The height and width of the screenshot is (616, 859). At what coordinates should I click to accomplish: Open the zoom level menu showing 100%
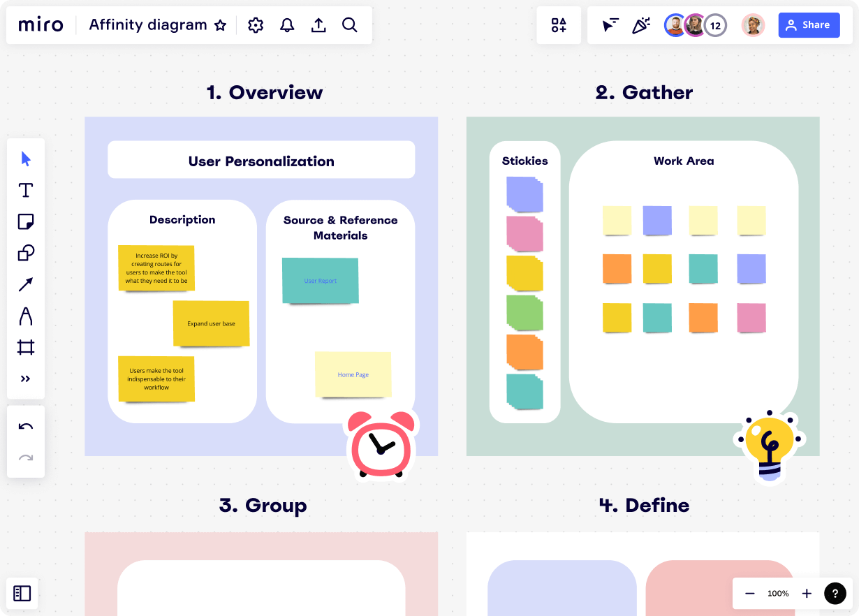(777, 593)
